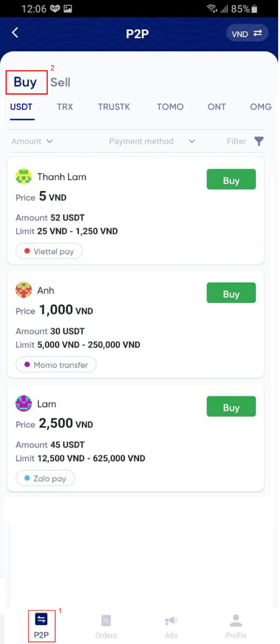Select the TOMO coin tab
Image resolution: width=280 pixels, height=644 pixels.
[170, 107]
